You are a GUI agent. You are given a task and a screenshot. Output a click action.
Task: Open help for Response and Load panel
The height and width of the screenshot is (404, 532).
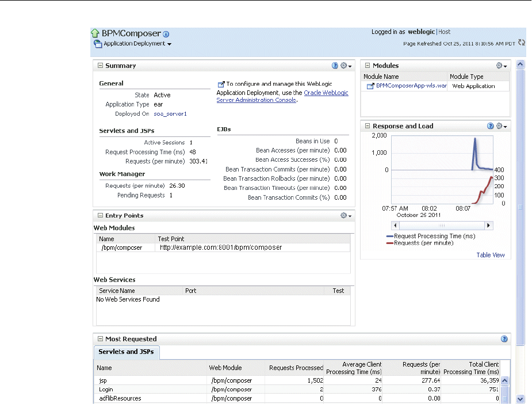[491, 126]
